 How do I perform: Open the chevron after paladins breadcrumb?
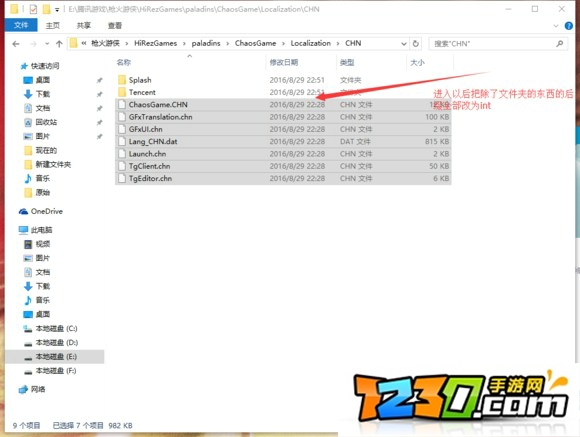227,44
